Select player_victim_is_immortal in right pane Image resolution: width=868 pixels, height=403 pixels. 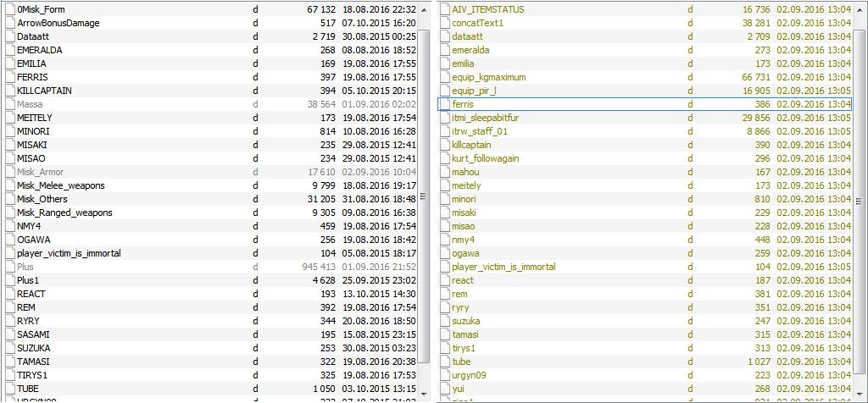point(645,267)
